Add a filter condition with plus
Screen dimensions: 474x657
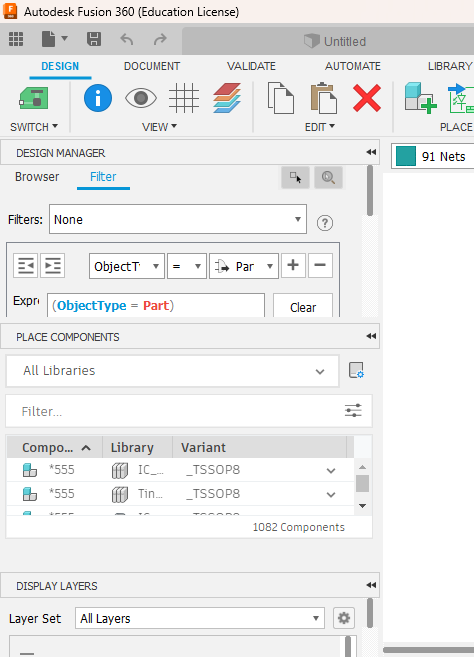[293, 265]
